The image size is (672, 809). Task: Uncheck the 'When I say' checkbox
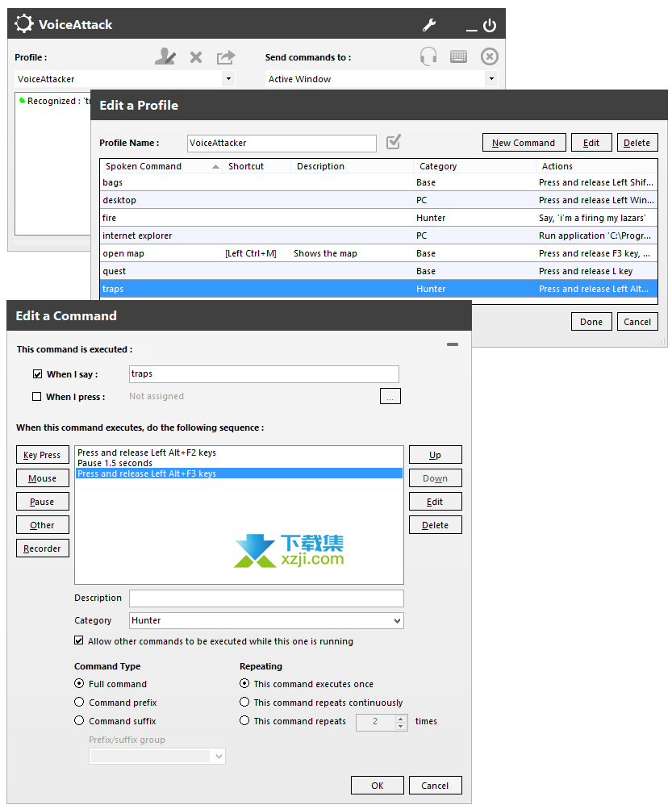pyautogui.click(x=37, y=374)
